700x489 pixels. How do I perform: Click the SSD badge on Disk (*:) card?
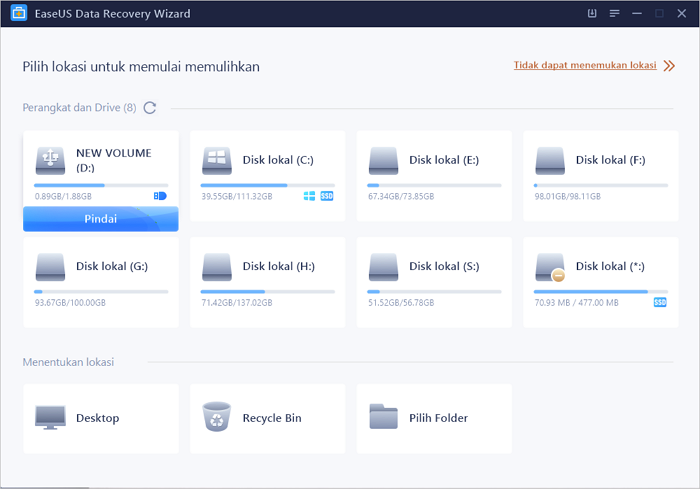pos(660,302)
